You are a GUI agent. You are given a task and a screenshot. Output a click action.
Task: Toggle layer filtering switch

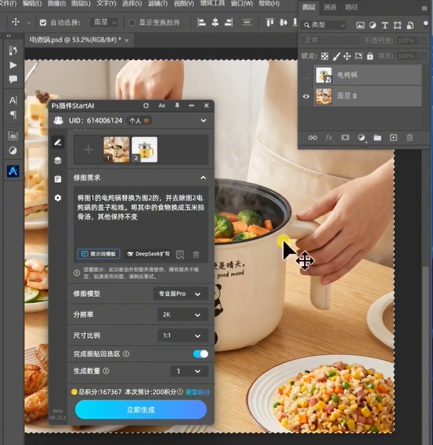coord(426,24)
